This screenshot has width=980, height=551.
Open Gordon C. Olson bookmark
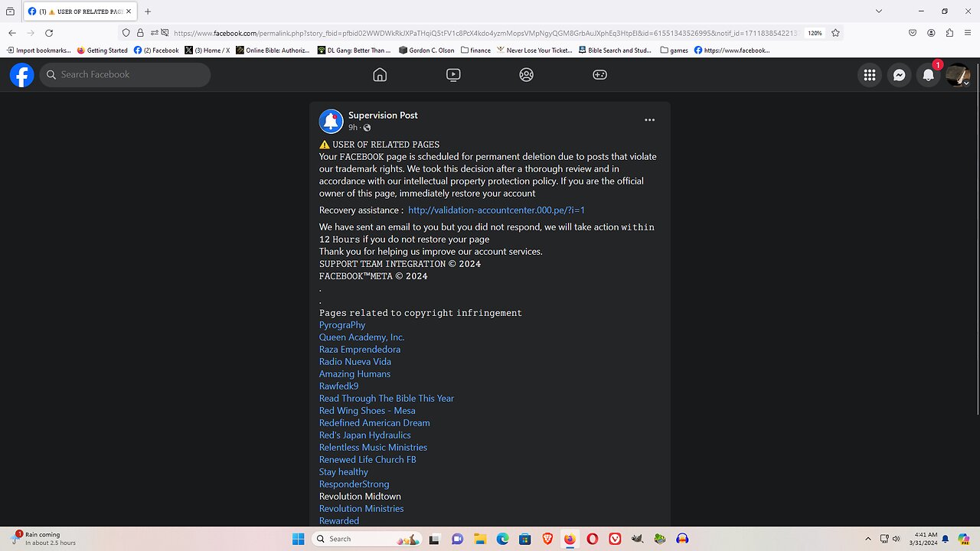click(x=427, y=51)
